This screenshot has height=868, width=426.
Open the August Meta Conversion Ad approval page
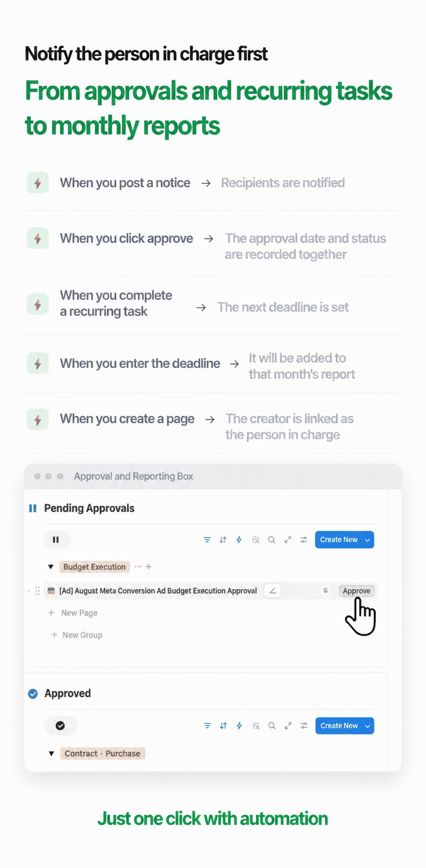click(158, 590)
